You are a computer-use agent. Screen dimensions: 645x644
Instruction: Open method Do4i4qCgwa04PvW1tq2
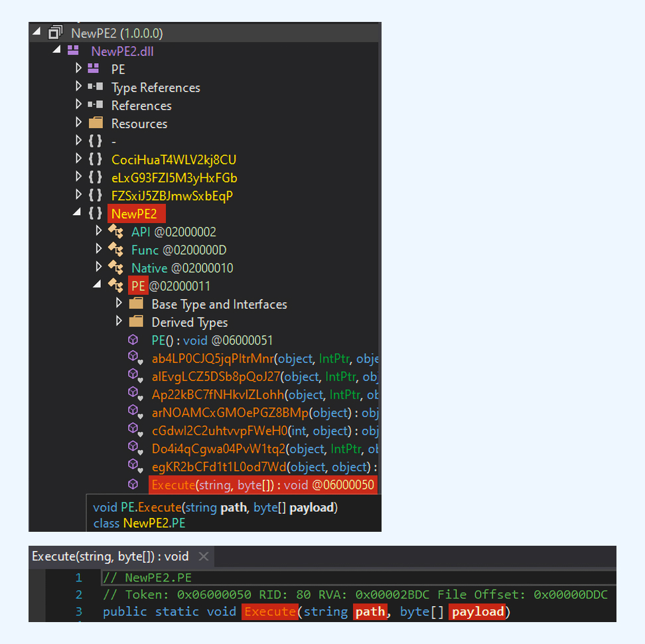pos(265,449)
